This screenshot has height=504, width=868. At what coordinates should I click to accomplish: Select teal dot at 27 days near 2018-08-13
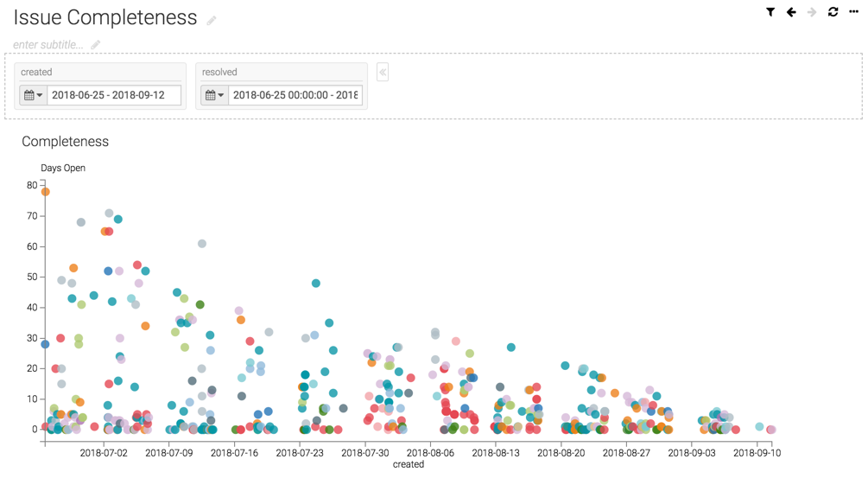[x=511, y=348]
